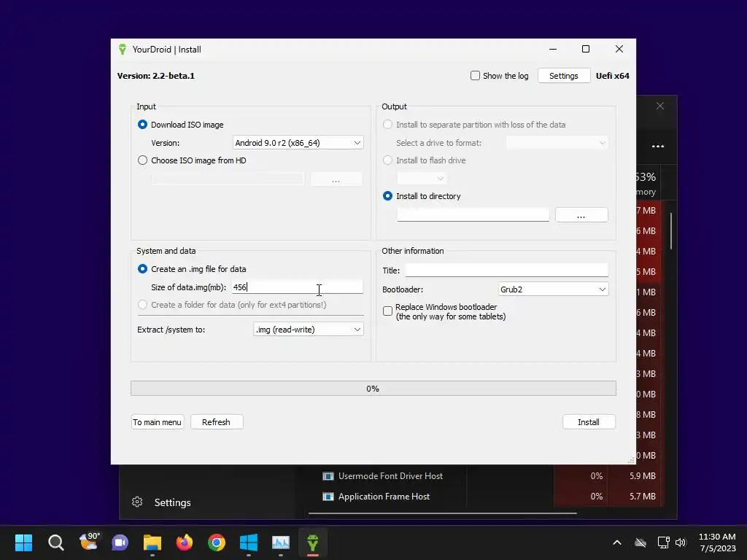Screen dimensions: 747x560
Task: Select Choose ISO image from HD
Action: coord(142,160)
